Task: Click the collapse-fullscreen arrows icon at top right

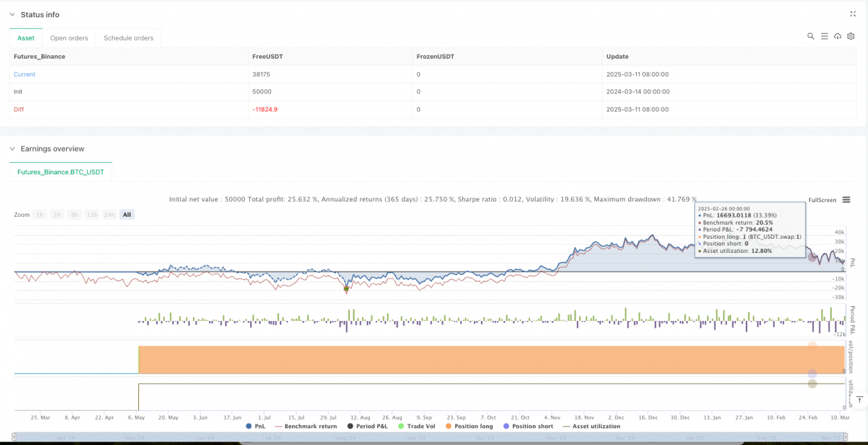Action: 853,14
